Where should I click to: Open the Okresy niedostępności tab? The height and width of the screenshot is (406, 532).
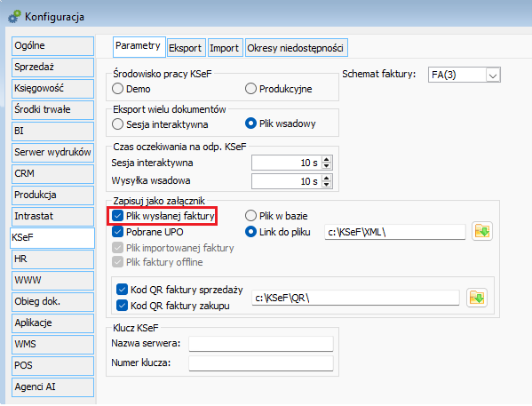tap(295, 48)
